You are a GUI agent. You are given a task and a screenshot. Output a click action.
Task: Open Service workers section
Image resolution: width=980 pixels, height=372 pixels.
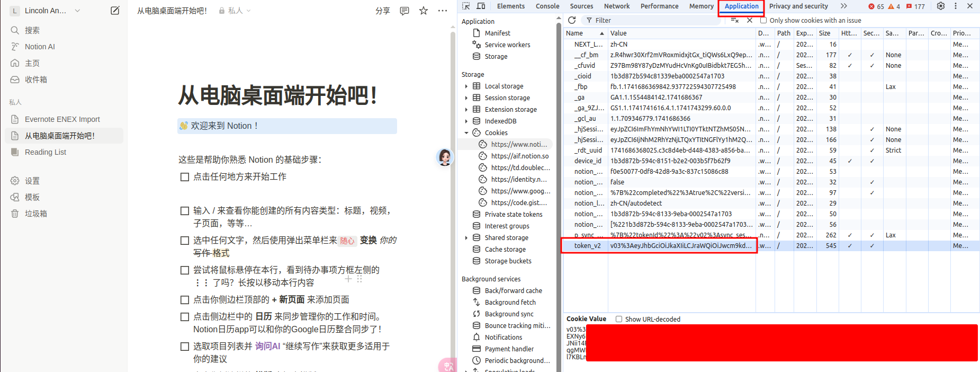[507, 45]
